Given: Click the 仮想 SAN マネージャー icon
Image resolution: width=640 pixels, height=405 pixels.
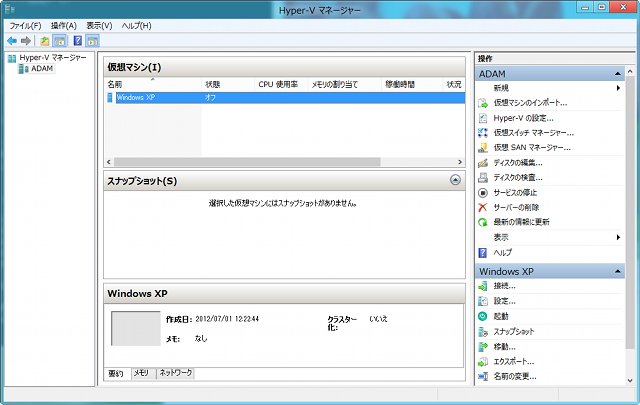Looking at the screenshot, I should click(x=483, y=148).
